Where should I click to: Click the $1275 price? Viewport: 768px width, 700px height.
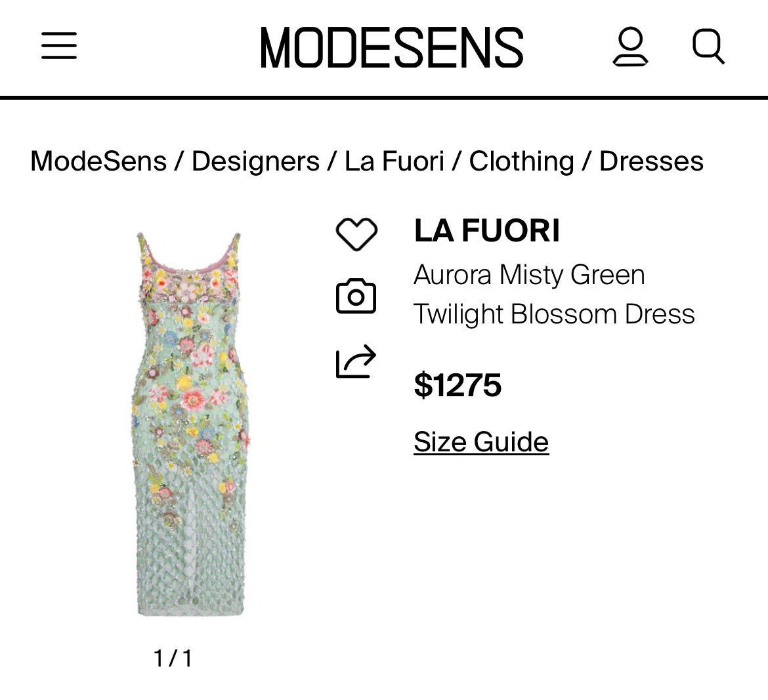click(x=458, y=384)
